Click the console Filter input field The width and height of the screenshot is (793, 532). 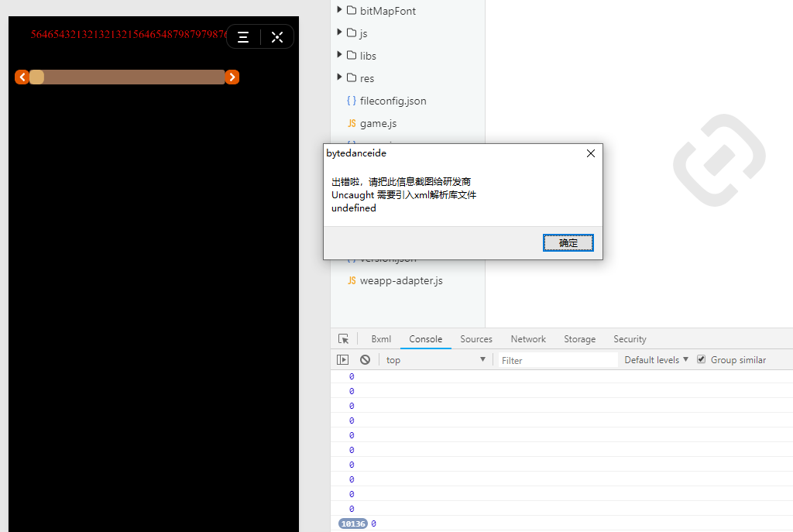click(x=558, y=360)
